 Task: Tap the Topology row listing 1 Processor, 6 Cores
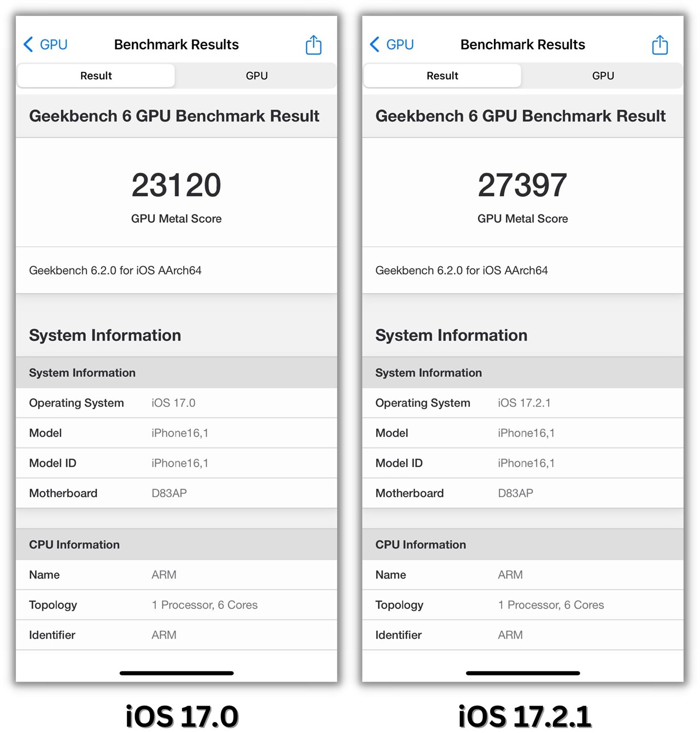(176, 605)
